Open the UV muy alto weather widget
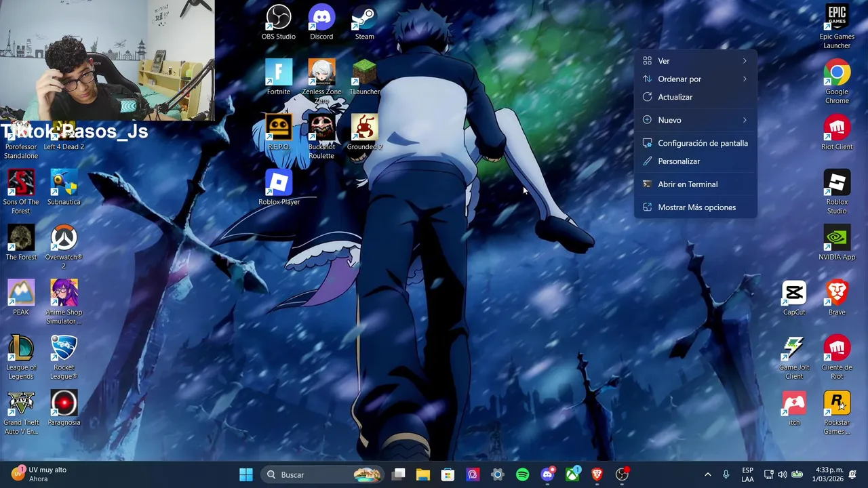 pos(39,474)
